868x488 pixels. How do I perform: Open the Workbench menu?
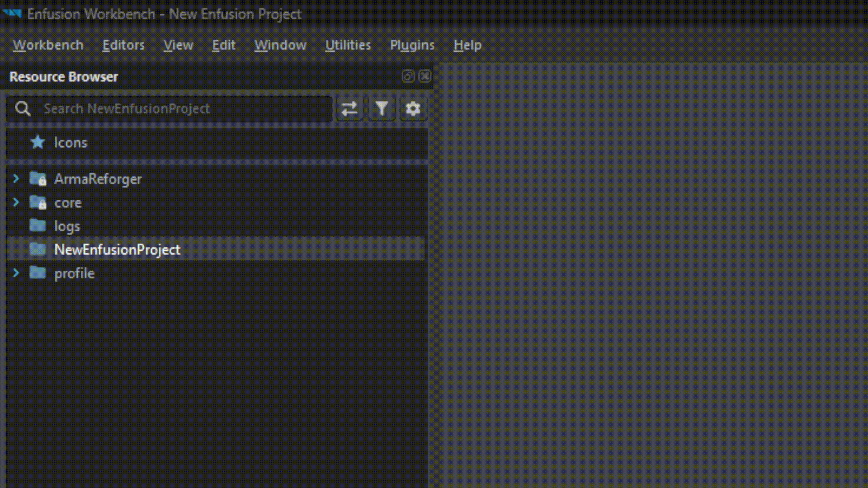48,45
